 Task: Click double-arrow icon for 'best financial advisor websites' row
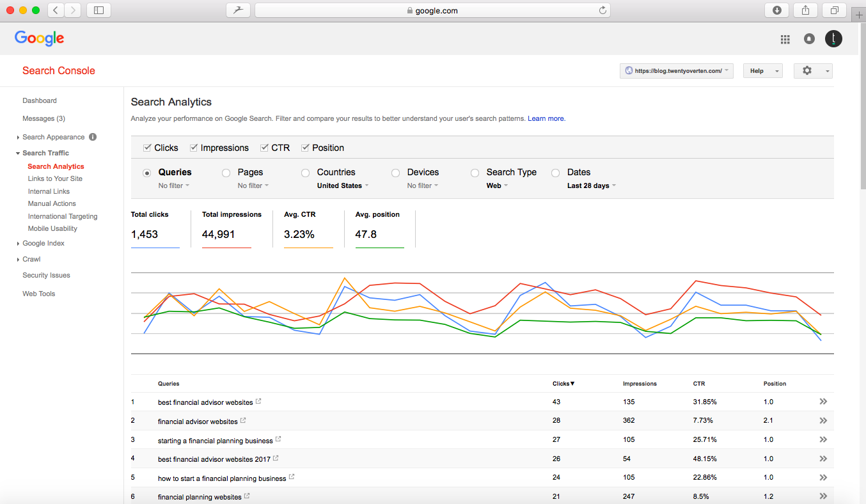823,402
